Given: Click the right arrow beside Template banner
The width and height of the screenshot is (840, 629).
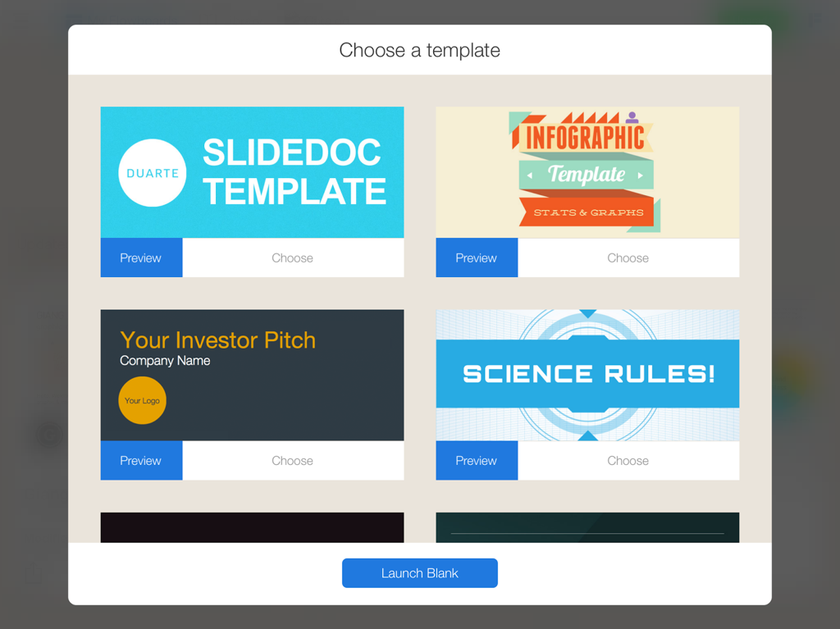Looking at the screenshot, I should [x=641, y=175].
